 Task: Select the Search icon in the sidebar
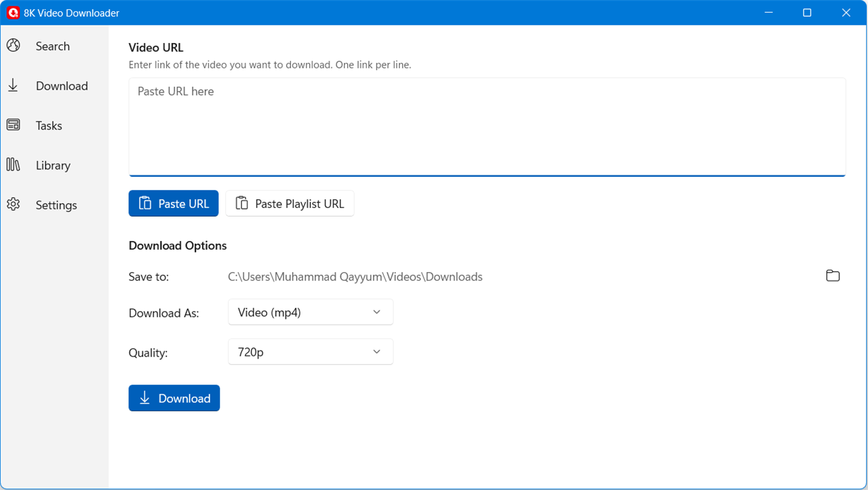pos(13,45)
